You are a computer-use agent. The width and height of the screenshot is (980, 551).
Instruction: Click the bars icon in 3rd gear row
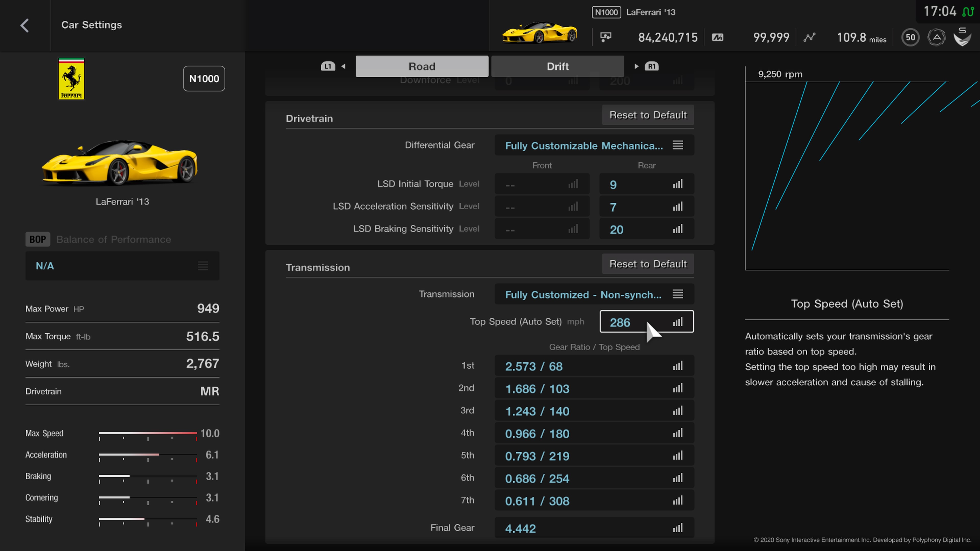tap(678, 411)
